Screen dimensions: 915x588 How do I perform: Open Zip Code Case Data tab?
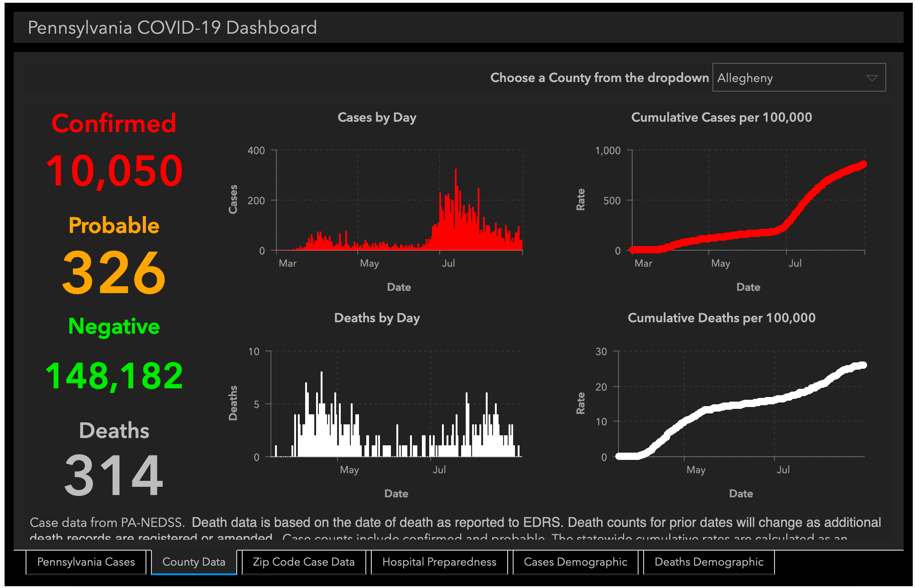pyautogui.click(x=304, y=562)
